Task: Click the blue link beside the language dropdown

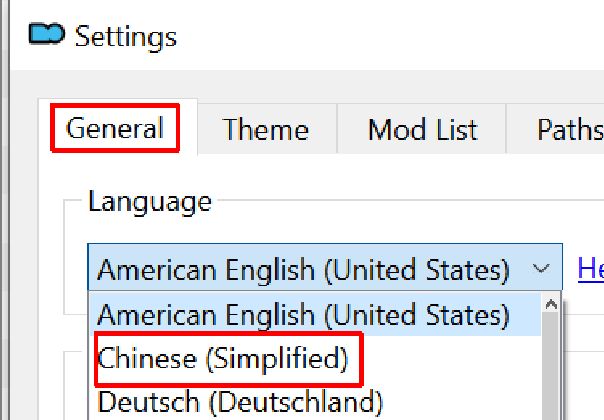Action: (x=591, y=269)
